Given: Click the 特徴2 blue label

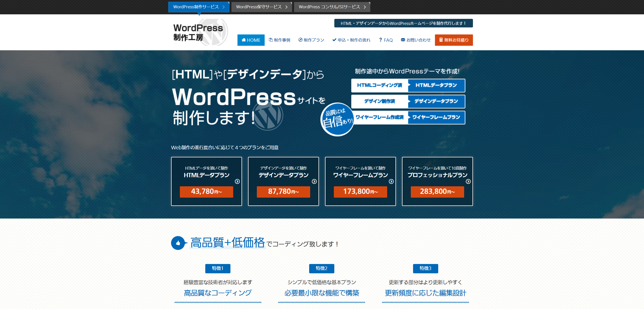Looking at the screenshot, I should click(x=321, y=268).
